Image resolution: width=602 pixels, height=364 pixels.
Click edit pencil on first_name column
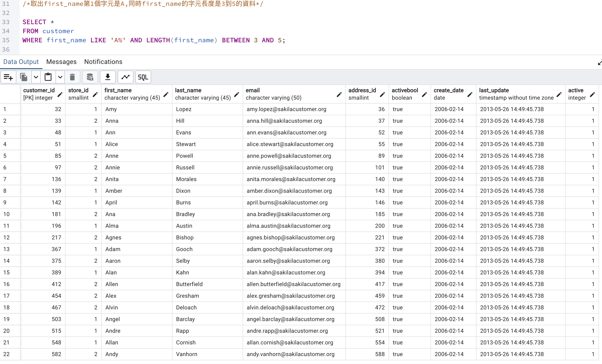tap(166, 94)
